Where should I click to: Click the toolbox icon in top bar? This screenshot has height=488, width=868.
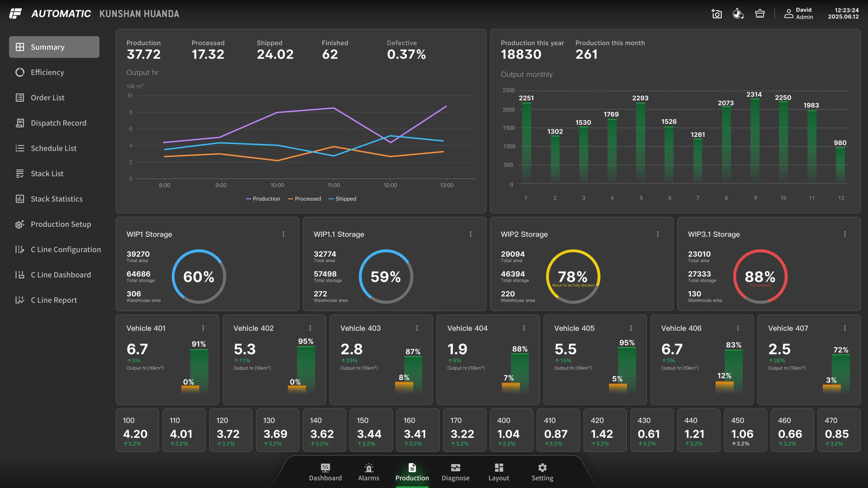(x=760, y=14)
